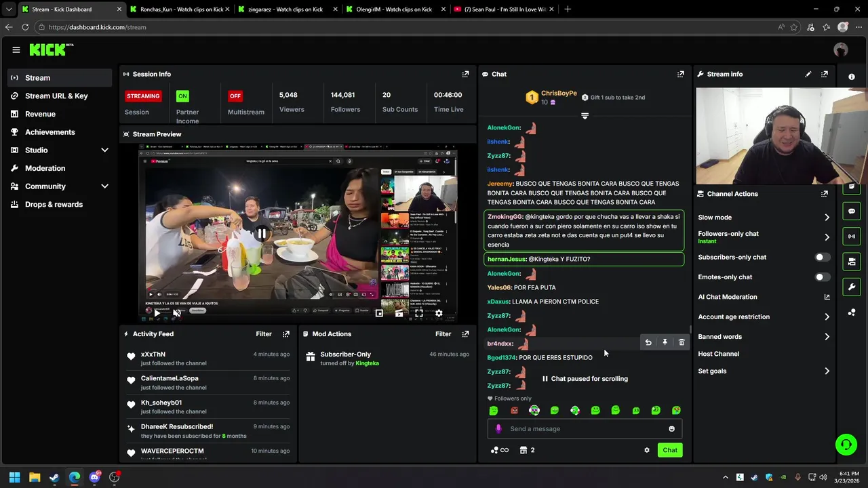Insert the first green emote in quick row
The width and height of the screenshot is (868, 488).
click(494, 411)
